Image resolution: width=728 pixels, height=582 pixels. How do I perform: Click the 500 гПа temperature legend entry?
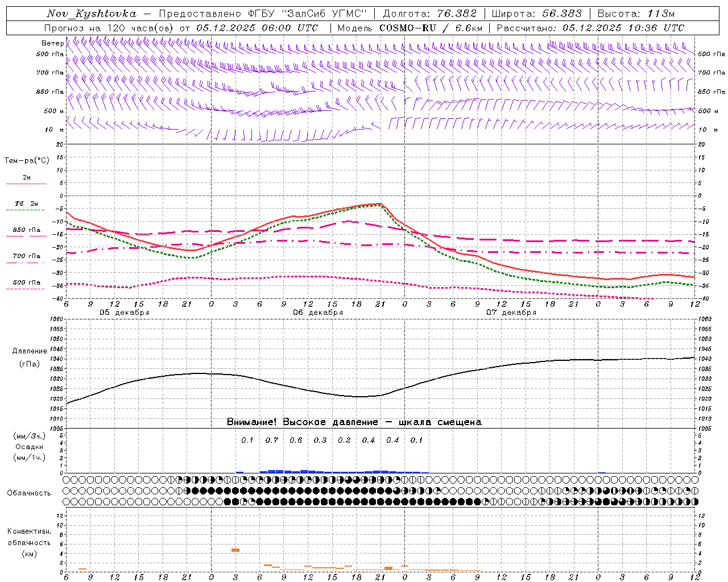point(27,282)
